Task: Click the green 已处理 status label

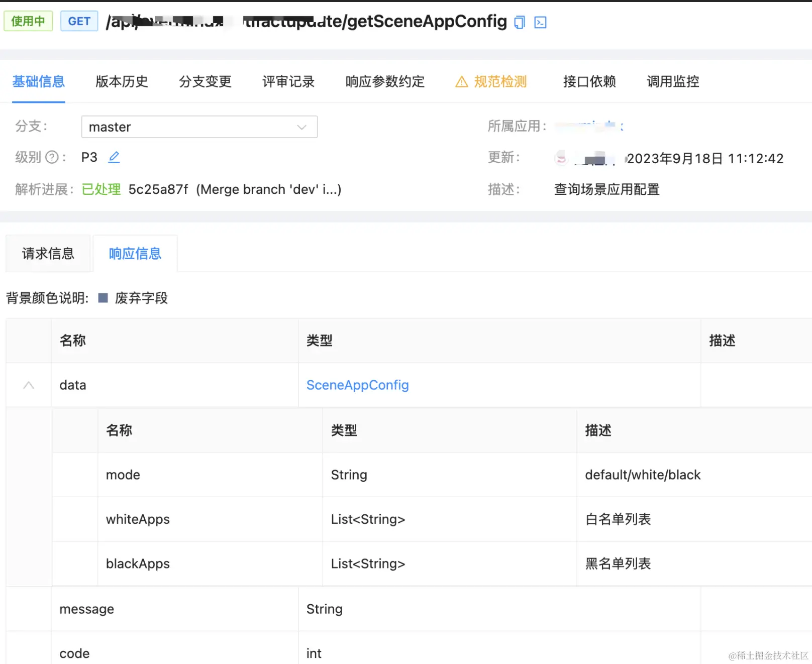Action: pos(100,189)
